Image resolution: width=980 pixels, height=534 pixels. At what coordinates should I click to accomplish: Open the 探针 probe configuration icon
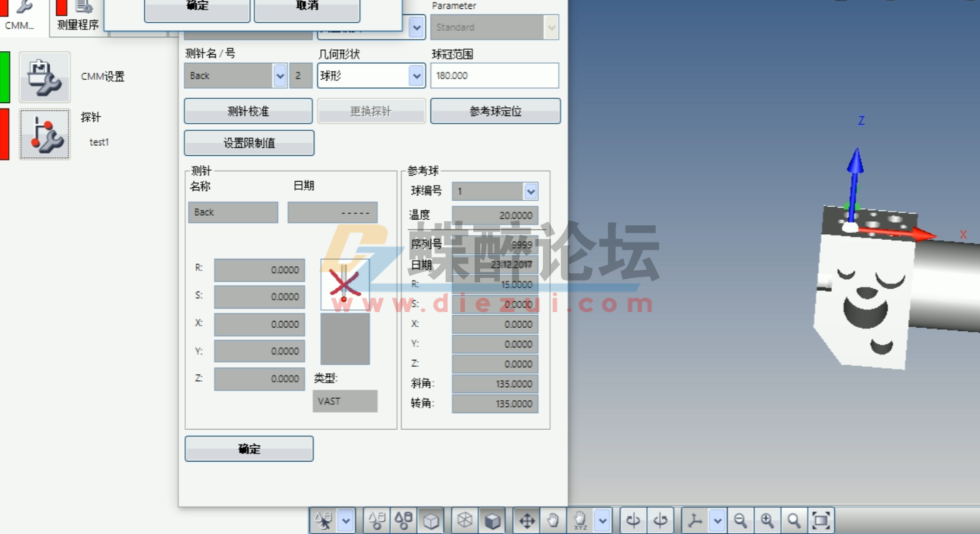[x=44, y=134]
